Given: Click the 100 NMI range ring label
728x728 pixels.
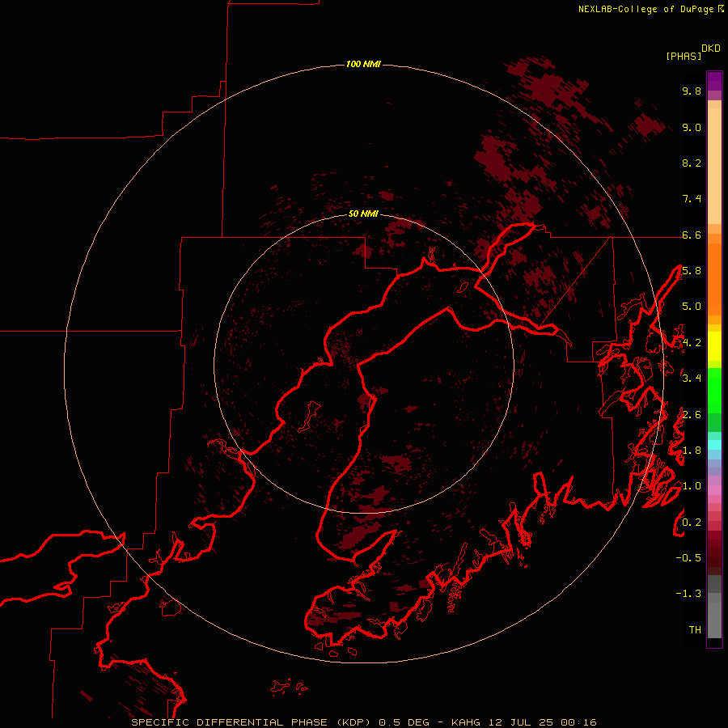Looking at the screenshot, I should tap(363, 64).
